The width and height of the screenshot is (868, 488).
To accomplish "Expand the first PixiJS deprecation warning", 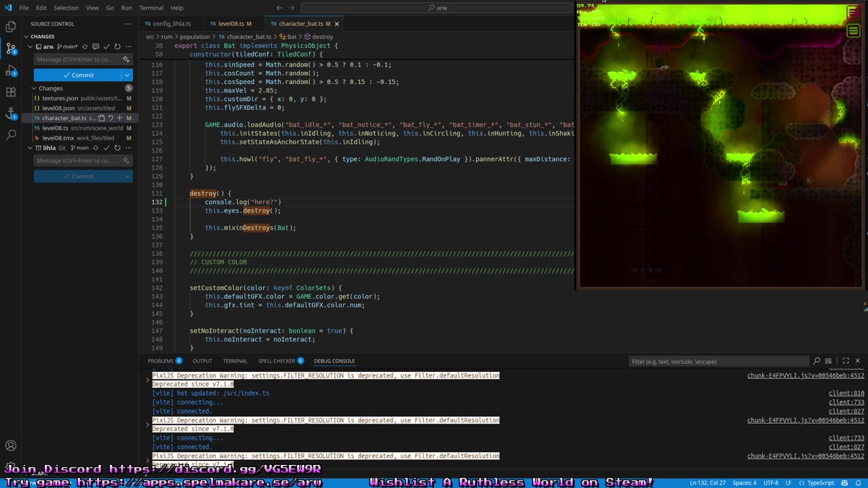I will [x=148, y=380].
